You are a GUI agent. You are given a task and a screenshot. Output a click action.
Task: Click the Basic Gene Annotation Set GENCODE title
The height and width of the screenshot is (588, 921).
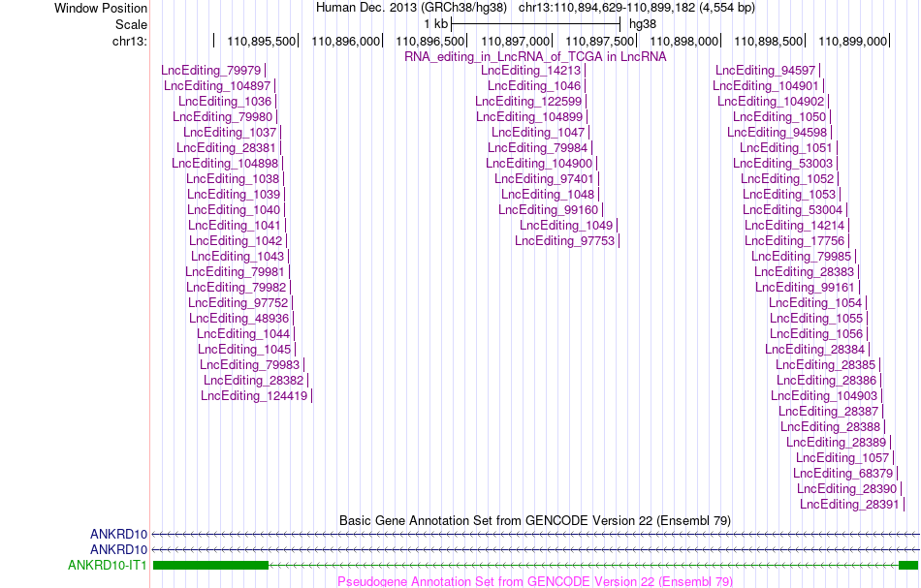coord(535,520)
